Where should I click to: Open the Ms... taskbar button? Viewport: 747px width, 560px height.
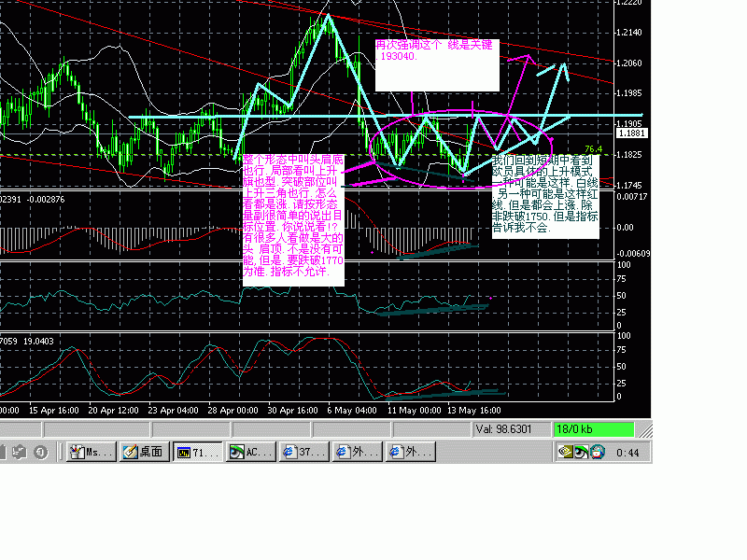tap(91, 452)
